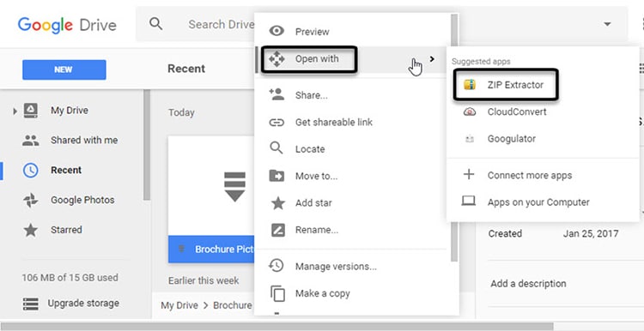The width and height of the screenshot is (644, 331).
Task: Click the Upgrade storage icon
Action: 31,304
